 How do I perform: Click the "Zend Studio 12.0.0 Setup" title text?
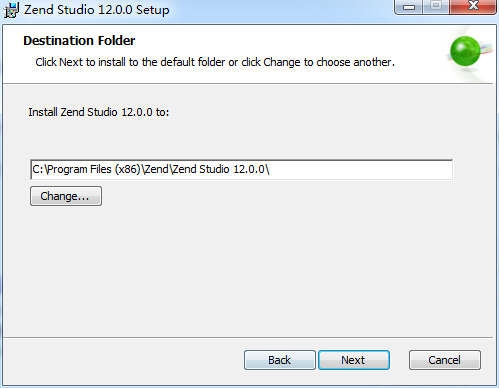pyautogui.click(x=97, y=10)
